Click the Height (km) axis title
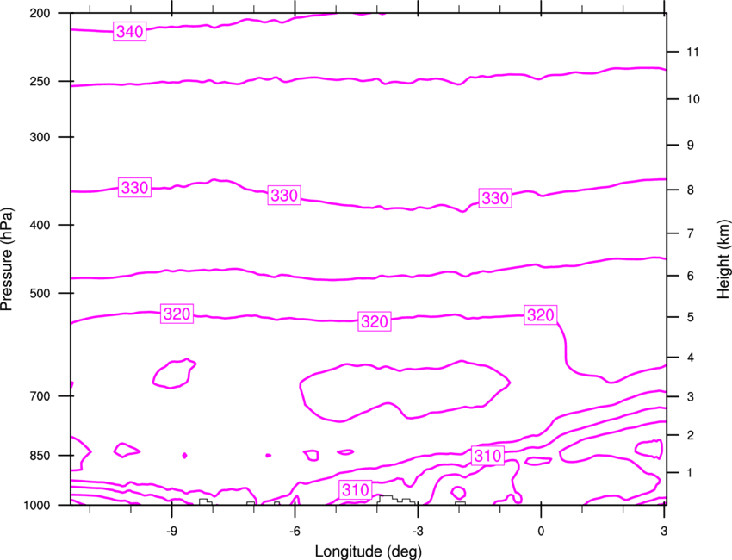 723,258
